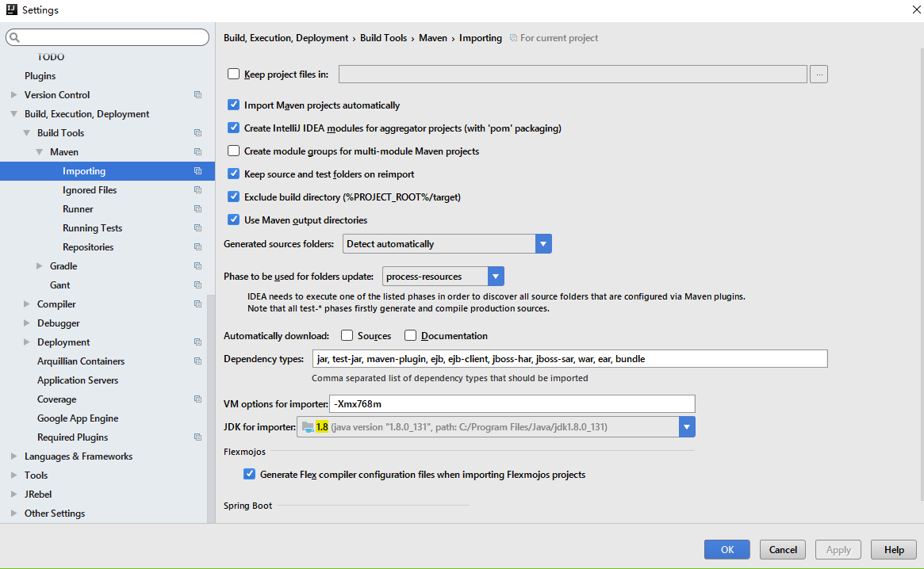Click settings search field
The height and width of the screenshot is (569, 924).
[x=107, y=37]
